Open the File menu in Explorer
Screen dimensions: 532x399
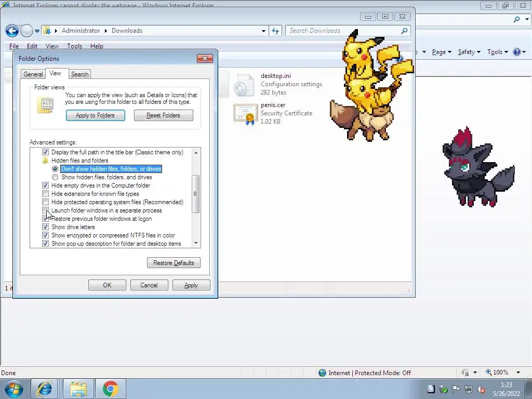click(x=14, y=46)
